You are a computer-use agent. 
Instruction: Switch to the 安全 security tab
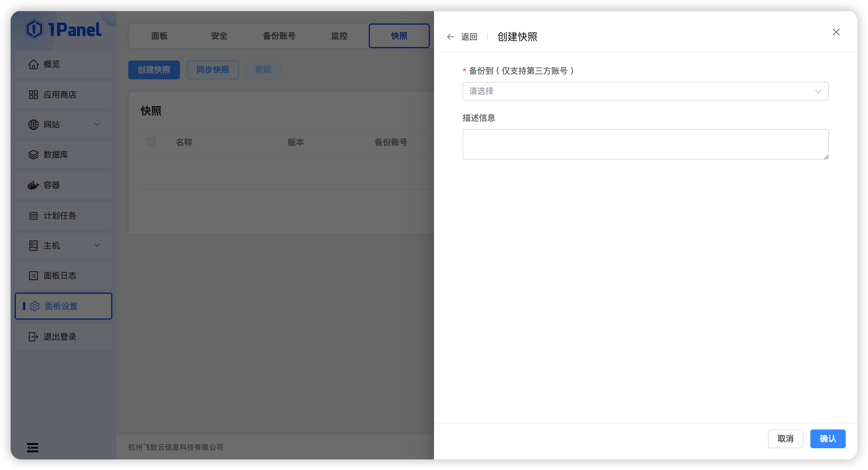pyautogui.click(x=219, y=36)
